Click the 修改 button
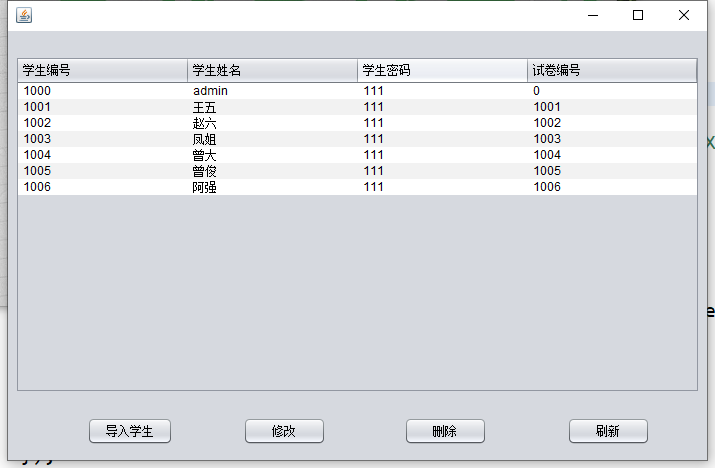Viewport: 715px width, 468px height. (285, 431)
